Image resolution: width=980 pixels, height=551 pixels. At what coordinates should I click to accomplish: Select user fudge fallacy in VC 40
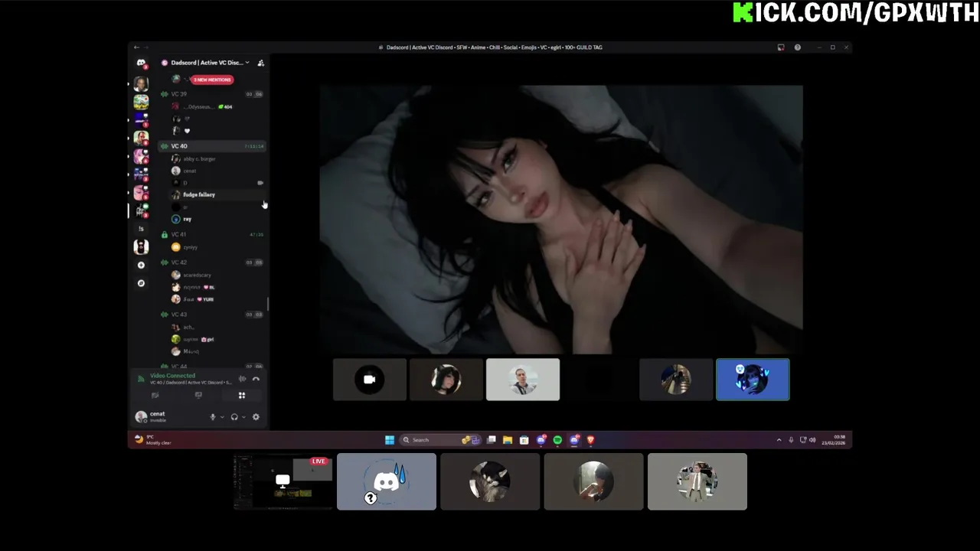[x=199, y=194]
